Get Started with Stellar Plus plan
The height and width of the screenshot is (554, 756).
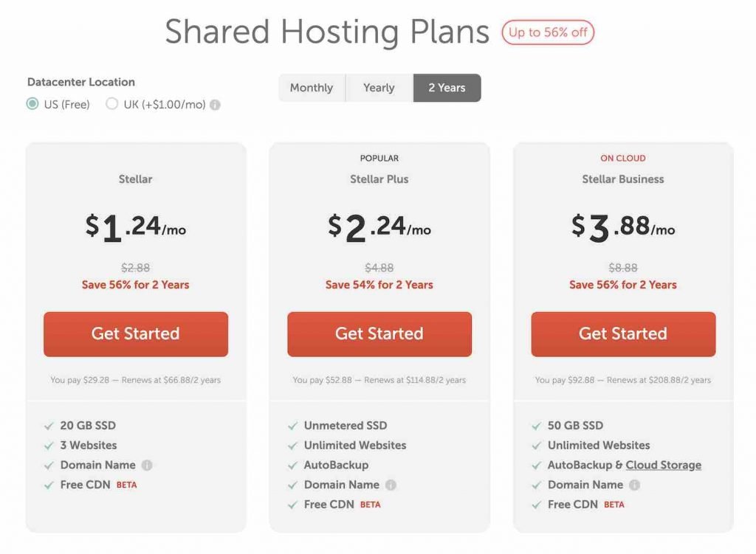[x=379, y=334]
